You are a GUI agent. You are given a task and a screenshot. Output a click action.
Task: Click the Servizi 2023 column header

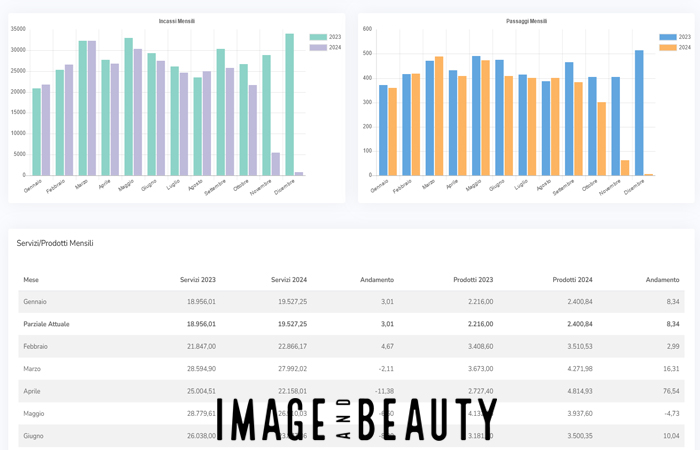[196, 280]
